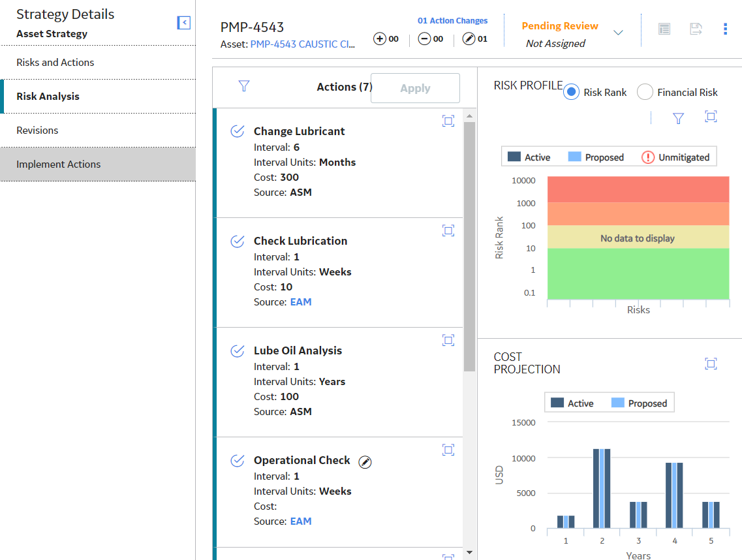Open the EAM source link for Check Lubrication
Viewport: 742px width, 560px height.
301,302
